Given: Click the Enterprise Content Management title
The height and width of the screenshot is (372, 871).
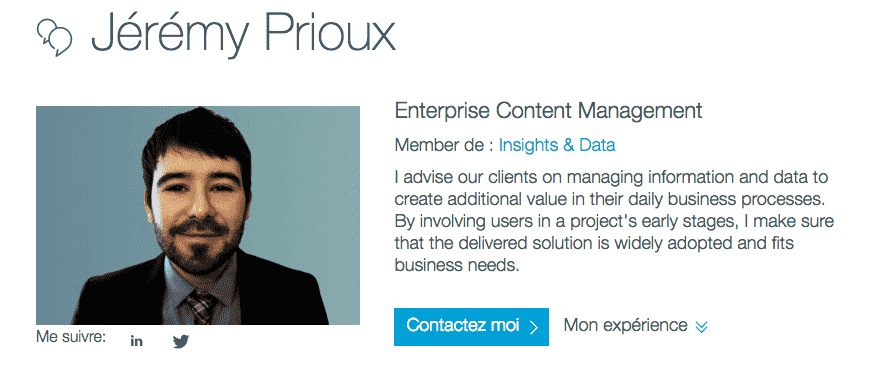Looking at the screenshot, I should (548, 111).
